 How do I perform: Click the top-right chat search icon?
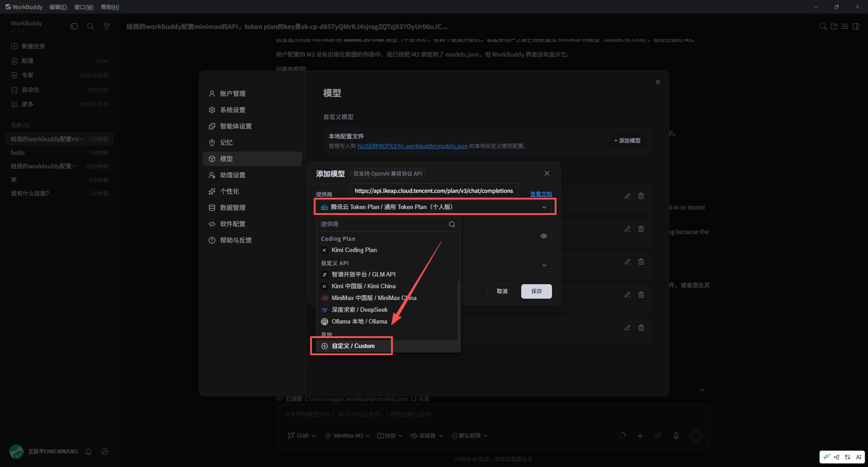[x=823, y=26]
